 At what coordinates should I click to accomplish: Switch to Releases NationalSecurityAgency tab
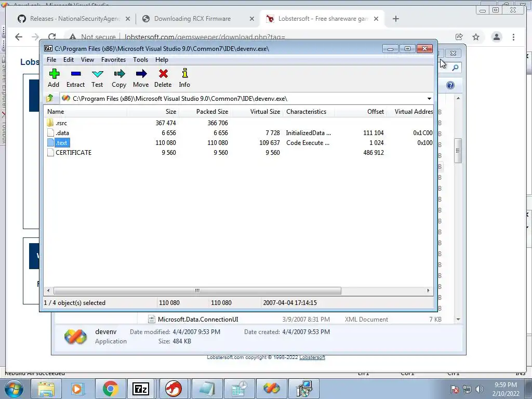[x=74, y=19]
